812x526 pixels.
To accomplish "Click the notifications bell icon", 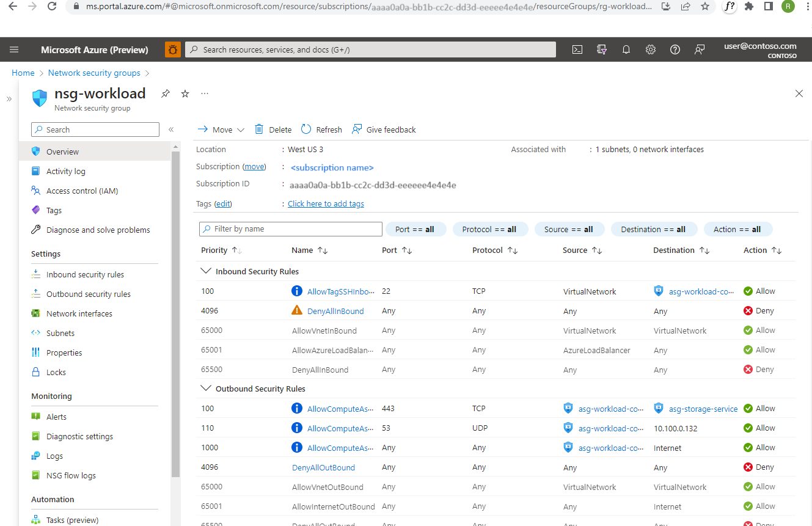I will tap(626, 50).
